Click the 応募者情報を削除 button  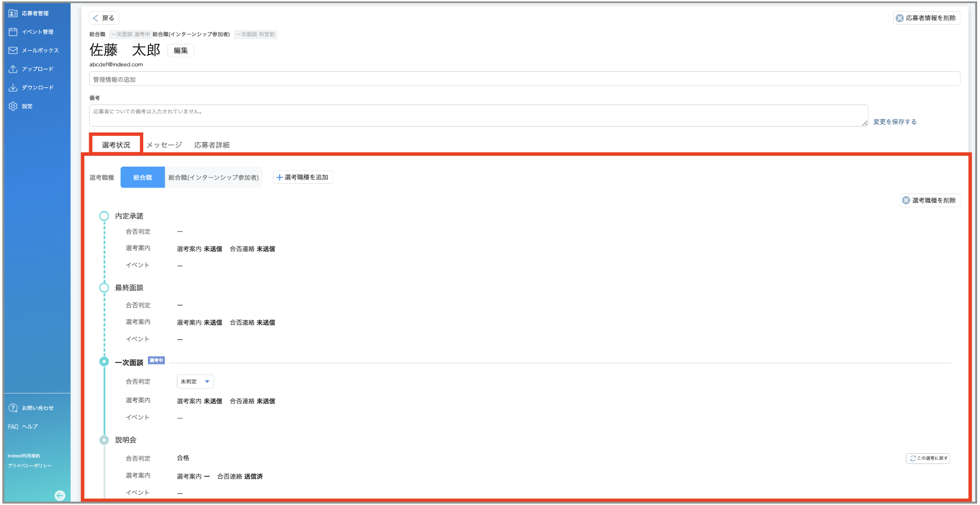coord(927,18)
